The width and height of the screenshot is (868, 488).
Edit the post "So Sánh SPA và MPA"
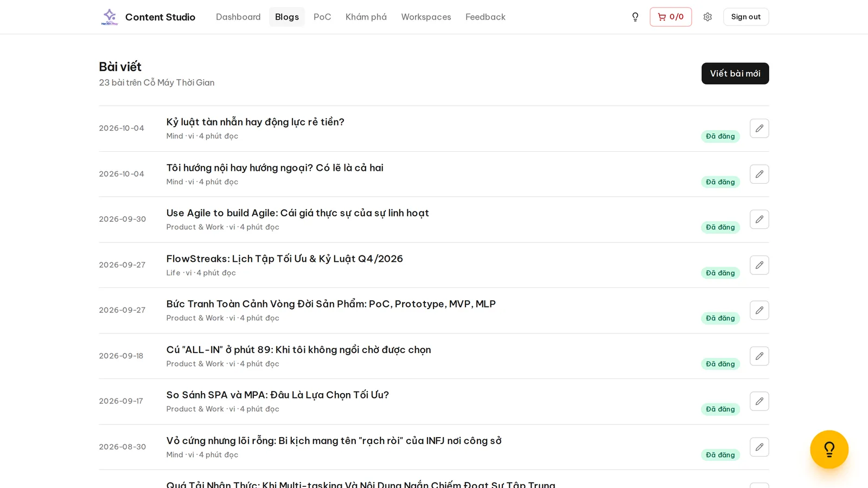(759, 401)
